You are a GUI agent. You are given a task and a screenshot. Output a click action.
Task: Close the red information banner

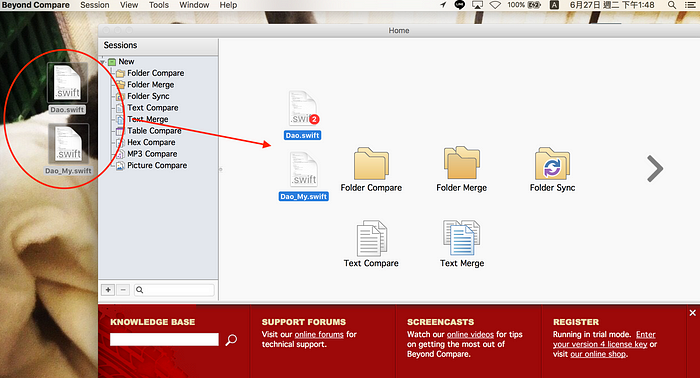(692, 313)
